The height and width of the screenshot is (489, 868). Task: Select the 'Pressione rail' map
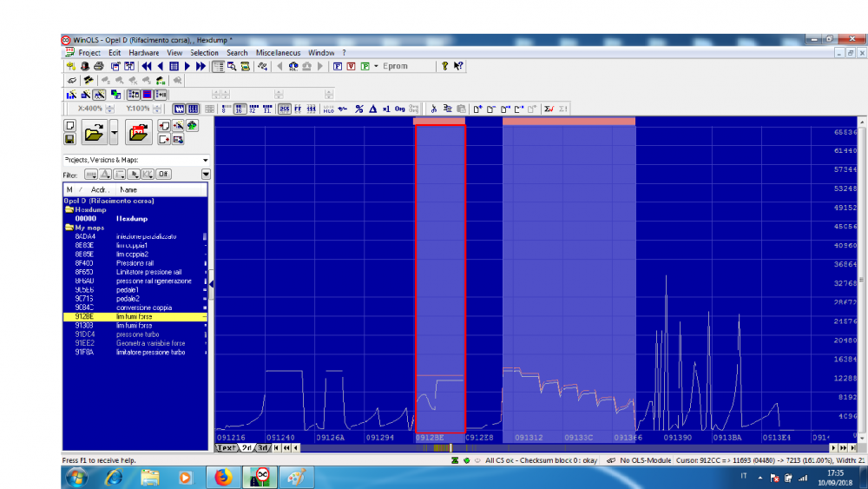135,263
